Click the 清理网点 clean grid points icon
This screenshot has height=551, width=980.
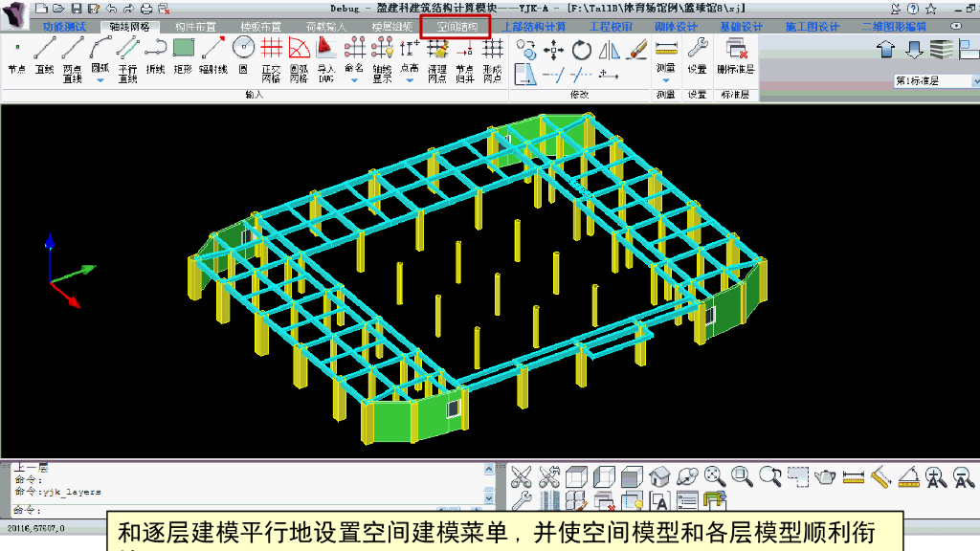(437, 55)
